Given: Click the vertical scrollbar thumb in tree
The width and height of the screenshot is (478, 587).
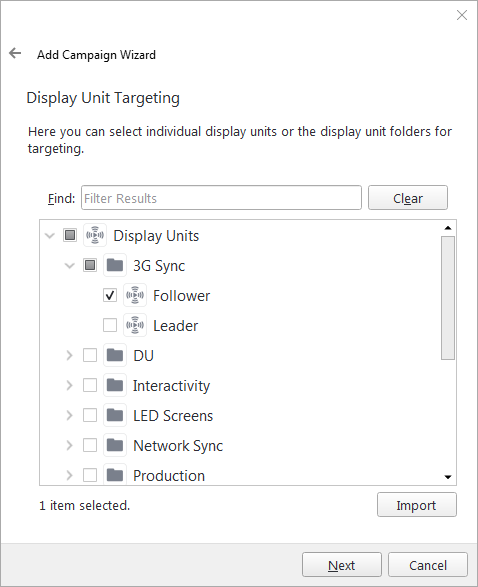Looking at the screenshot, I should [448, 298].
